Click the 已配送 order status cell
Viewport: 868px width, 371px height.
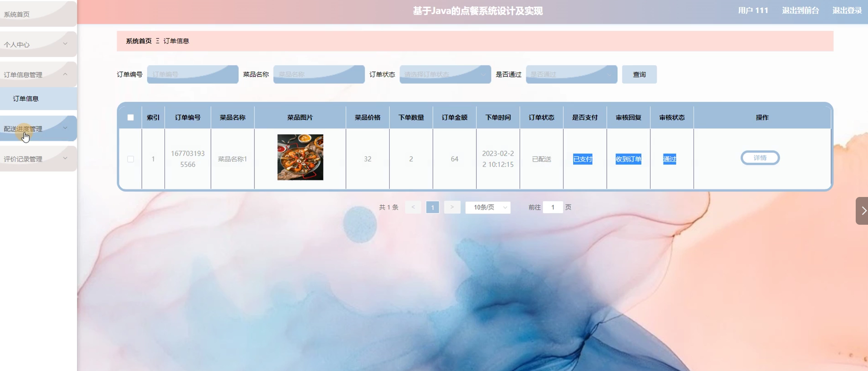pos(541,159)
